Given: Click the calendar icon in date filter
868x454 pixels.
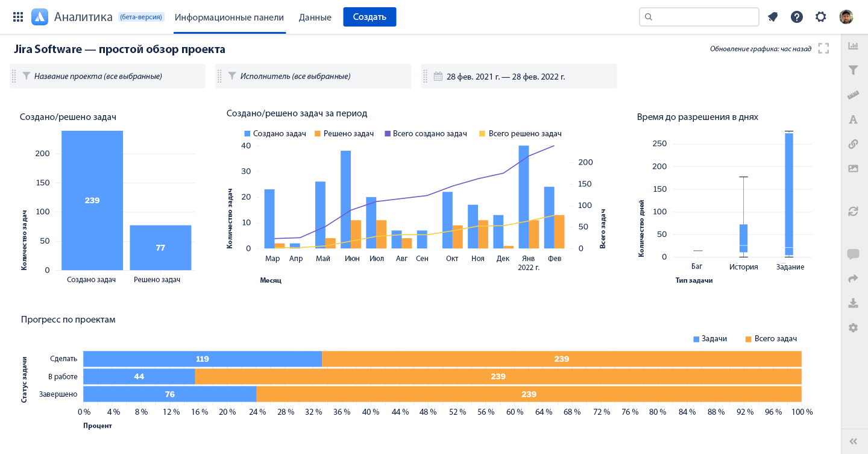Looking at the screenshot, I should [438, 76].
